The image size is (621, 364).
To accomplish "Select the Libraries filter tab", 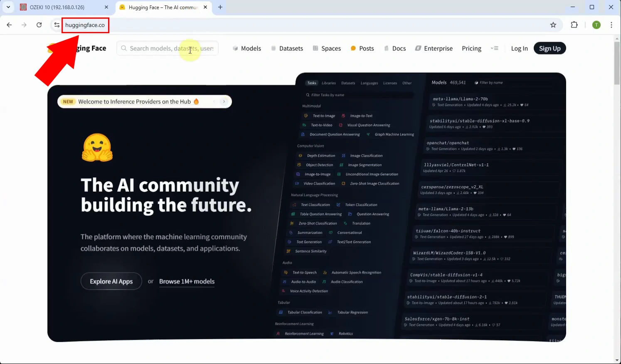I will click(x=328, y=83).
